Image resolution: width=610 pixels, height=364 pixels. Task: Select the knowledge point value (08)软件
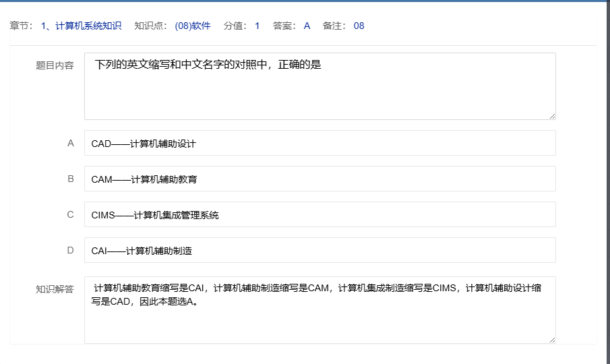192,26
